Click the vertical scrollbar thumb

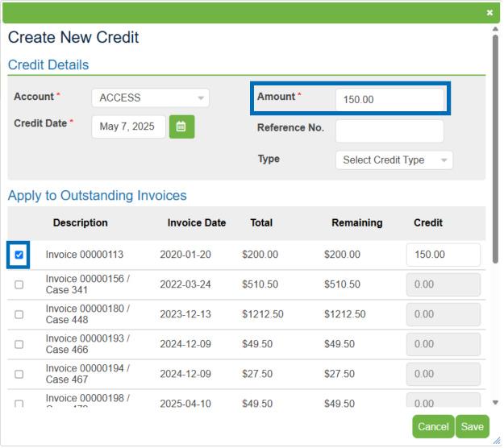click(x=495, y=145)
